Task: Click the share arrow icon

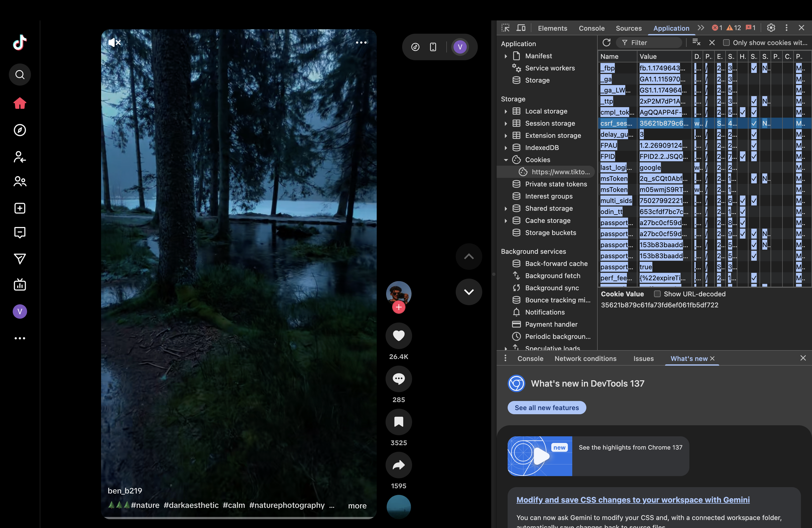Action: [399, 465]
